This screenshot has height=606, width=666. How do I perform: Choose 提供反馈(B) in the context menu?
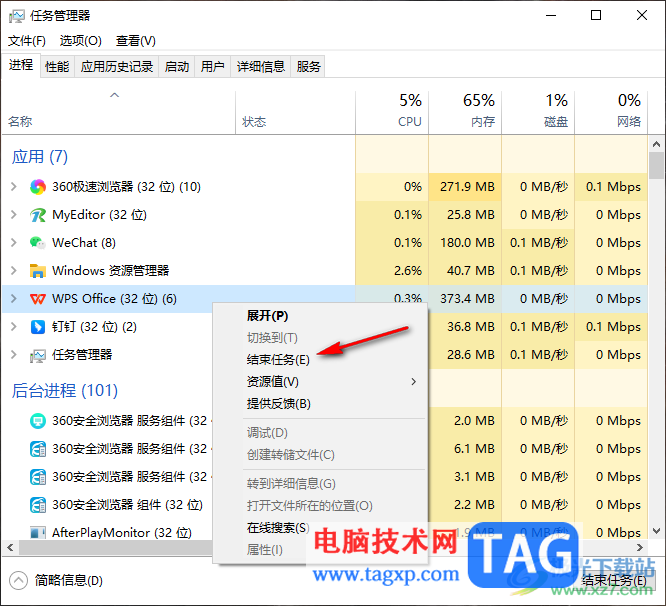coord(279,403)
